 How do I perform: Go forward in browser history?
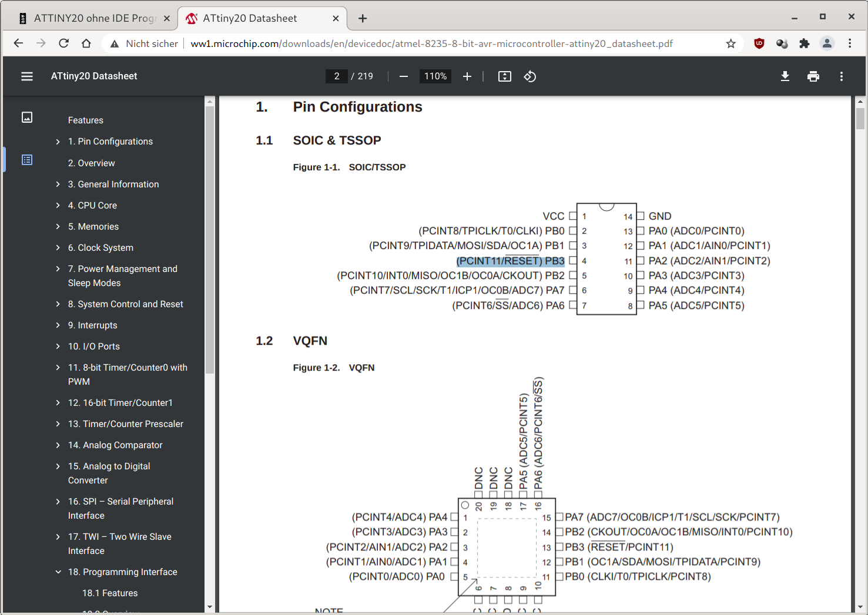pyautogui.click(x=41, y=43)
